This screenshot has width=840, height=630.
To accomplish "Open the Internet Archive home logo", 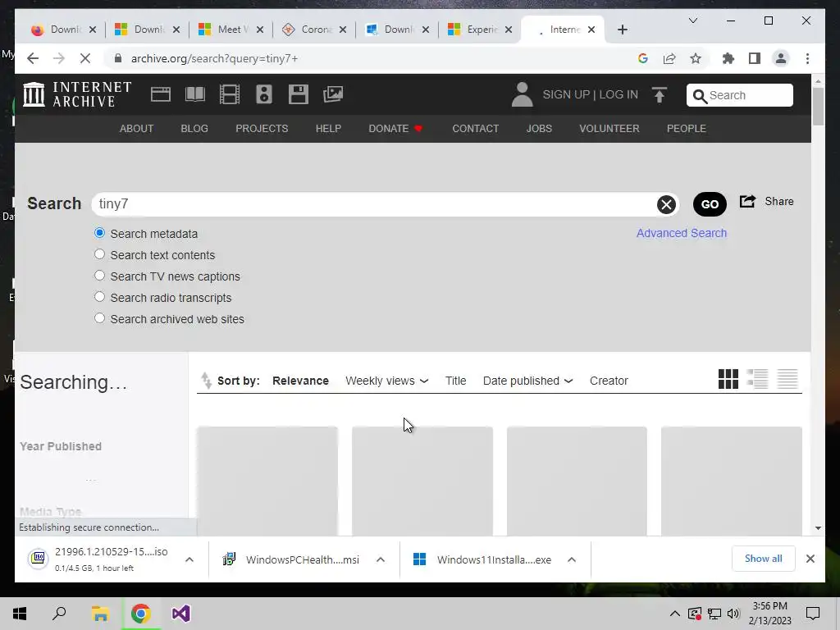I will [x=78, y=94].
